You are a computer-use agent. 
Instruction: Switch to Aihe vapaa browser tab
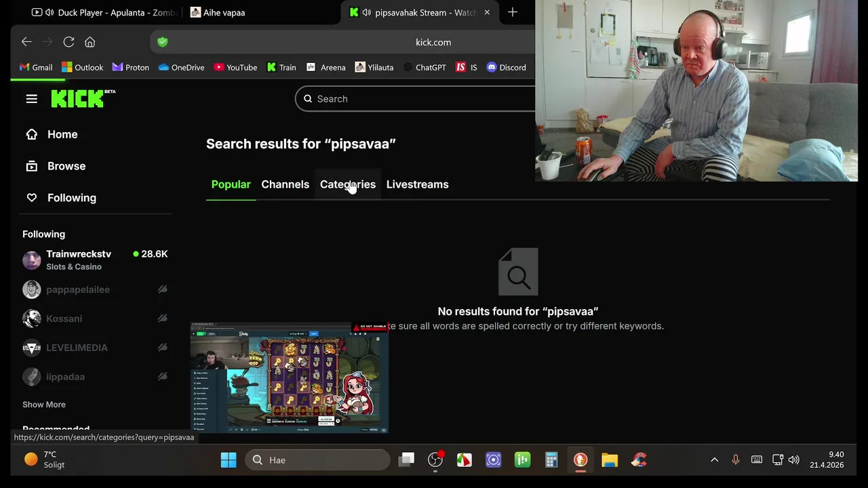218,12
